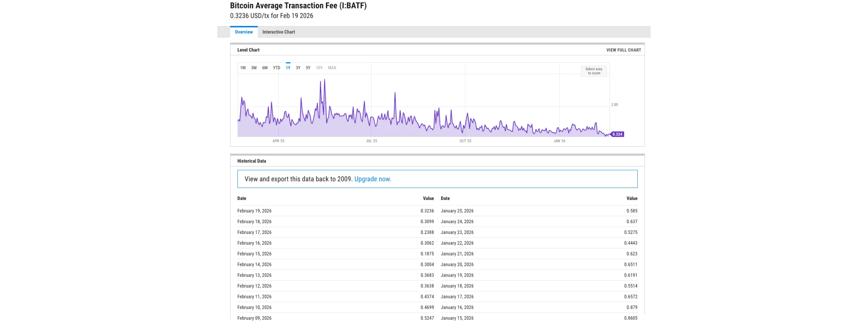This screenshot has width=868, height=321.
Task: Click the 10Y range option
Action: pos(319,68)
